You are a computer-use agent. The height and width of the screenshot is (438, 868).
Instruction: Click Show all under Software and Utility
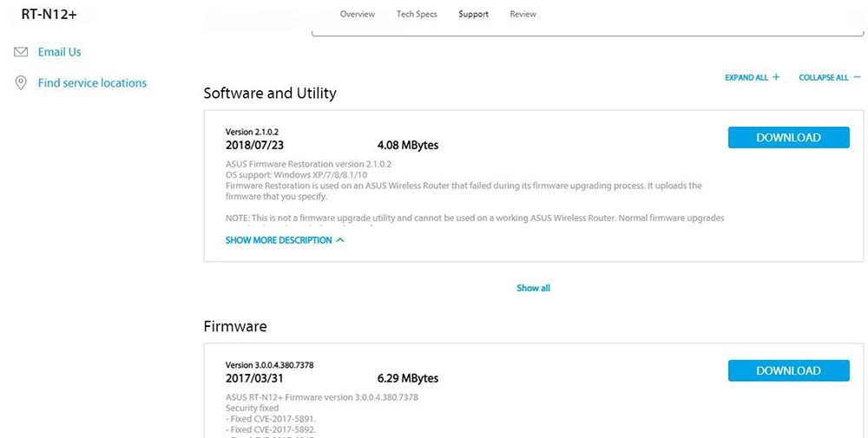[x=533, y=288]
